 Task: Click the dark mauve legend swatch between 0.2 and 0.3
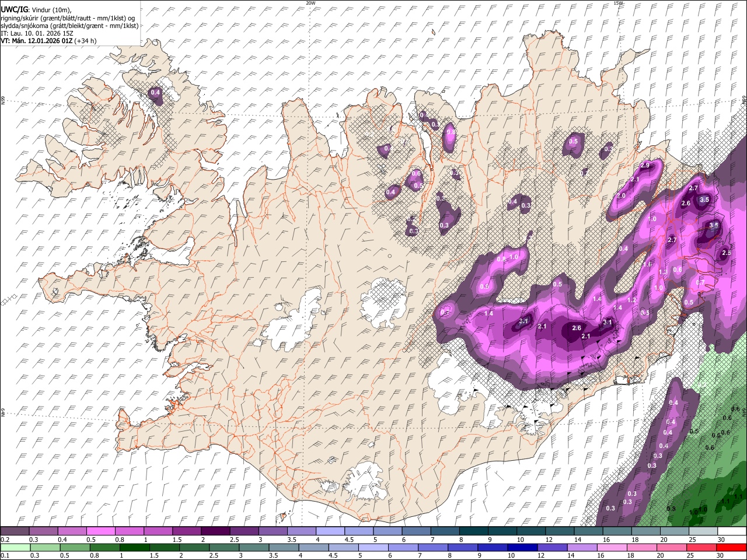tap(15, 531)
